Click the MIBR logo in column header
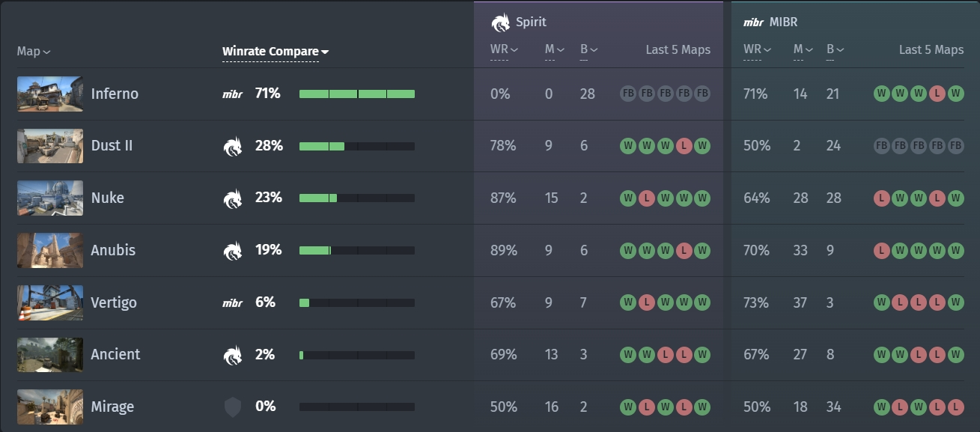The width and height of the screenshot is (980, 432). tap(753, 22)
